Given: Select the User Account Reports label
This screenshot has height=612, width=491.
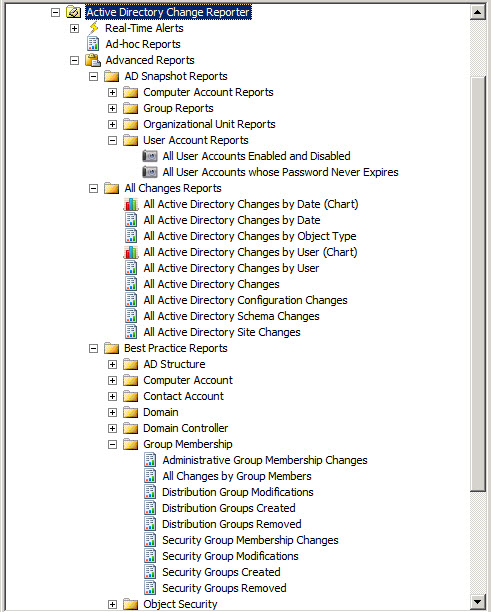Looking at the screenshot, I should tap(196, 140).
